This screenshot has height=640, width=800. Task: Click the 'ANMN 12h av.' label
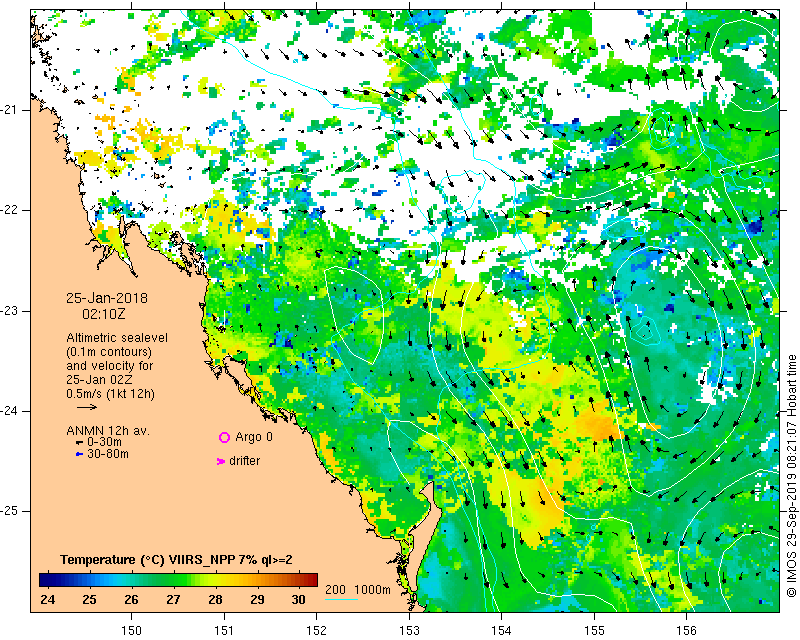(108, 431)
